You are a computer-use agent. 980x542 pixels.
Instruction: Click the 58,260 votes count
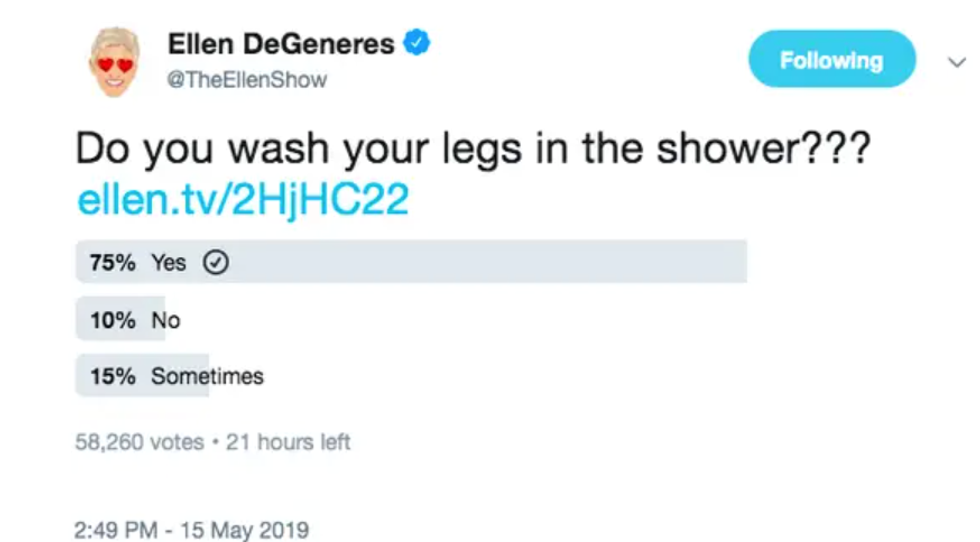tap(139, 441)
